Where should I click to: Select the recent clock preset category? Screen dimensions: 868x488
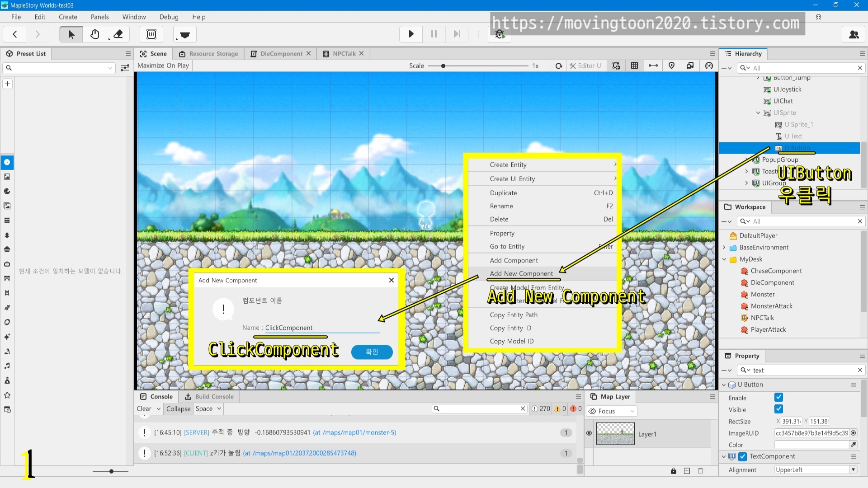point(7,162)
